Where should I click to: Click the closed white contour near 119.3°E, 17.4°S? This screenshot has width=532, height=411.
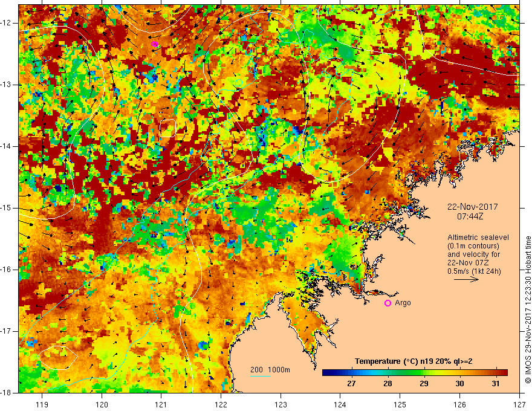(x=57, y=357)
